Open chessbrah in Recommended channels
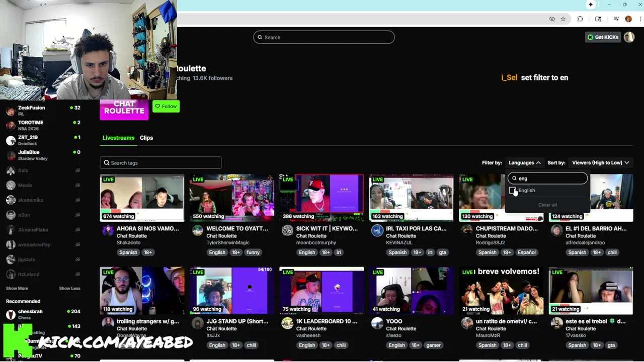644x362 pixels. click(43, 315)
